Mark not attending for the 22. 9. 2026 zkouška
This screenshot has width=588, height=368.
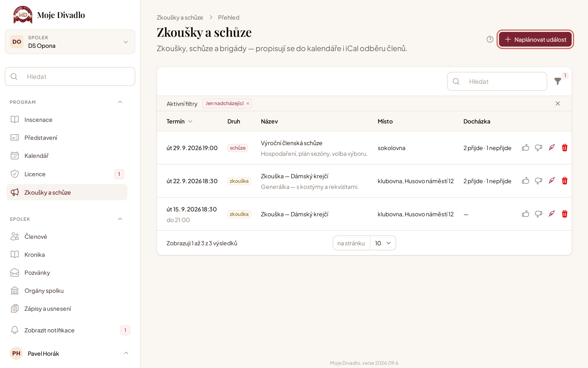click(538, 181)
